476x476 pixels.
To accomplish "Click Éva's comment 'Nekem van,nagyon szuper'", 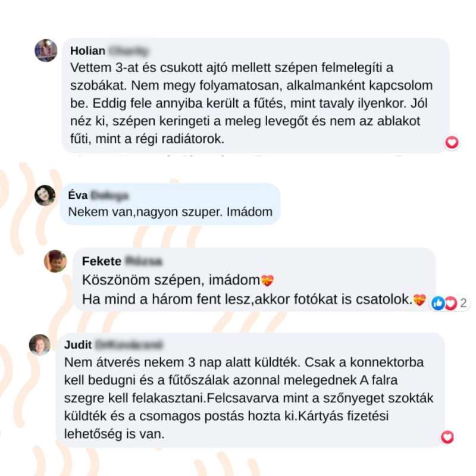I will (170, 212).
